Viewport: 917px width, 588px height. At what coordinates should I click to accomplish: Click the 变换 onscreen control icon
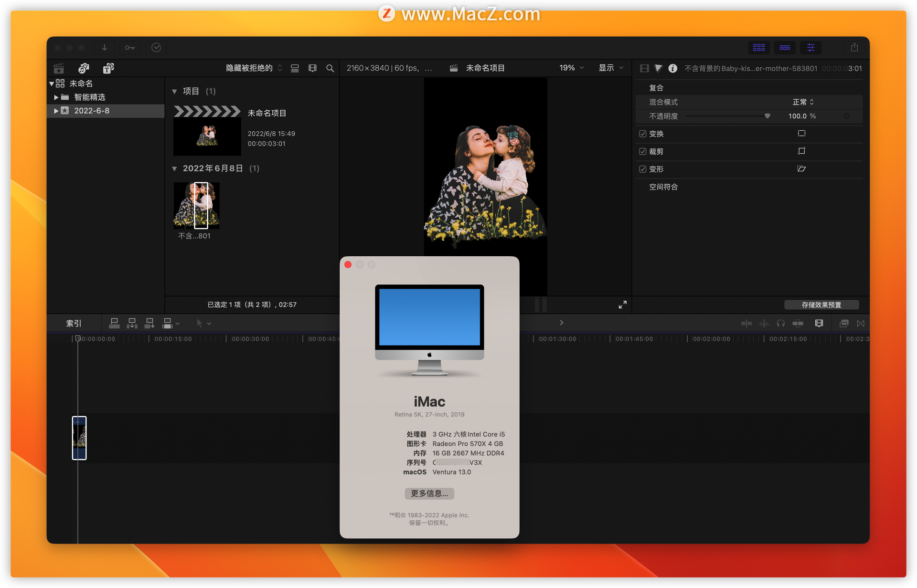point(801,134)
